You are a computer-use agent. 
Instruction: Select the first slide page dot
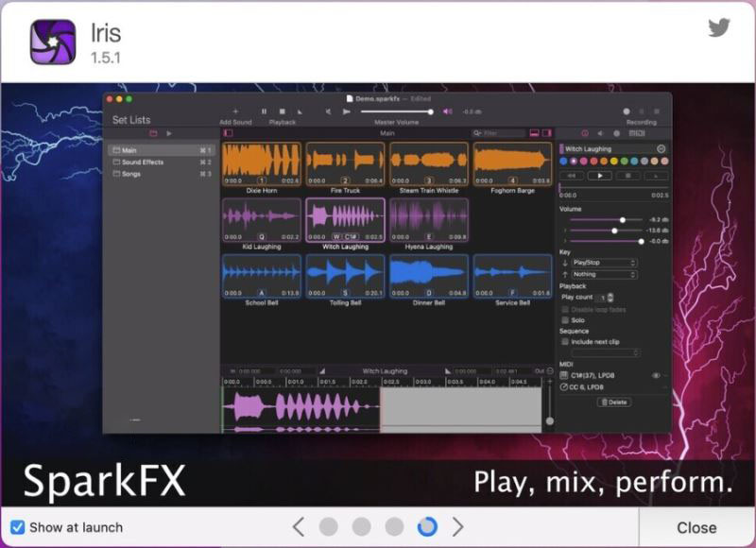[328, 527]
